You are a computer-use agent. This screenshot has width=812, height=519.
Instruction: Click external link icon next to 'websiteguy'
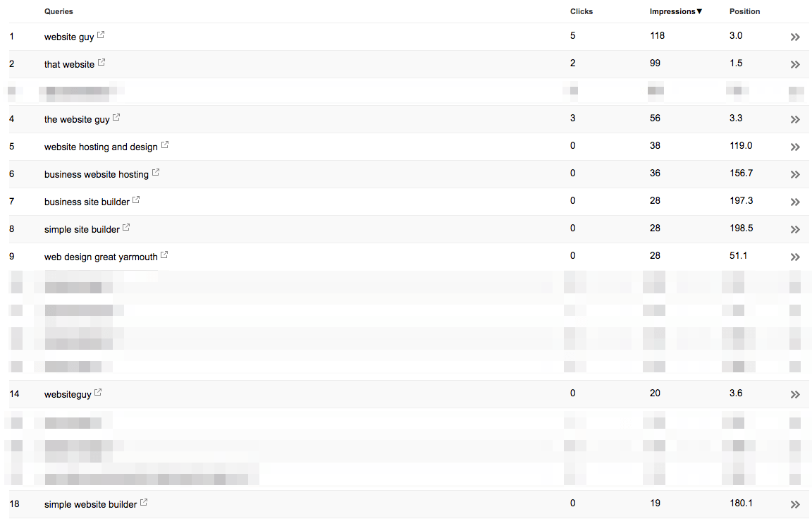98,392
